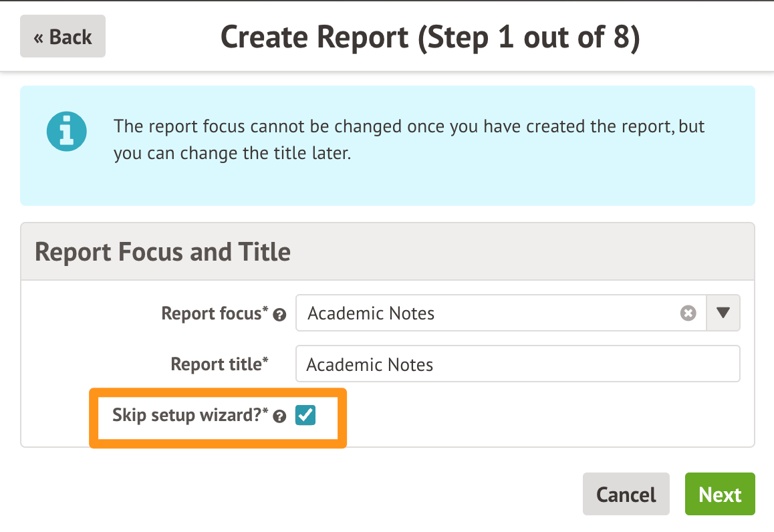Click the 'Report title' field label
This screenshot has height=532, width=774.
215,364
